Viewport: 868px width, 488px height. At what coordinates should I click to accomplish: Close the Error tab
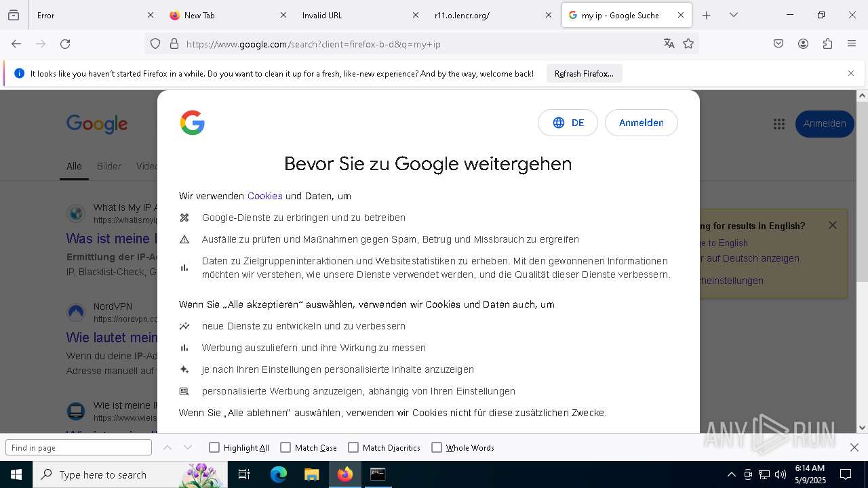[x=151, y=15]
